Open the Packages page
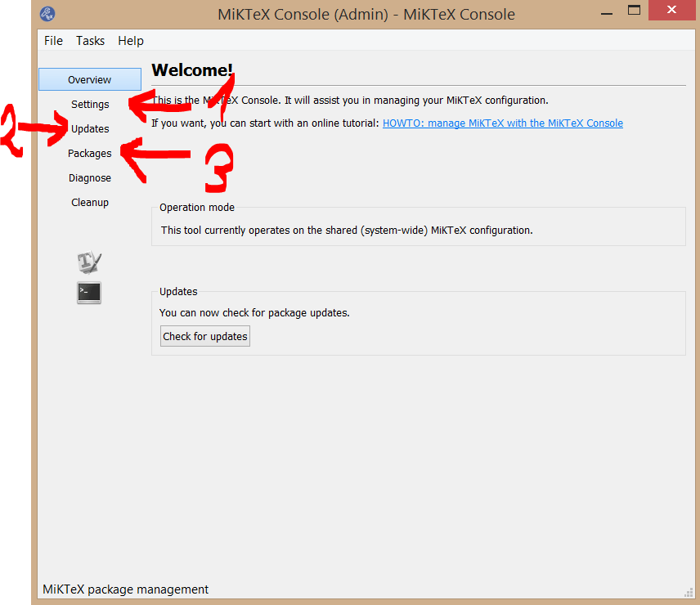 click(90, 153)
